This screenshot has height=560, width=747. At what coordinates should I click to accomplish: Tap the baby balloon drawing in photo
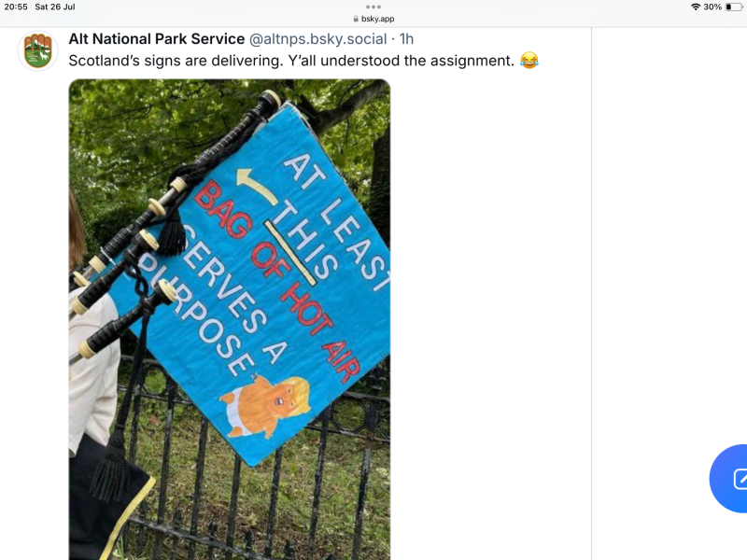(265, 405)
